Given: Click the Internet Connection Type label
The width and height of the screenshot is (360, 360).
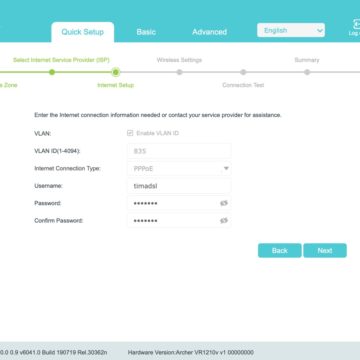Looking at the screenshot, I should click(67, 168).
